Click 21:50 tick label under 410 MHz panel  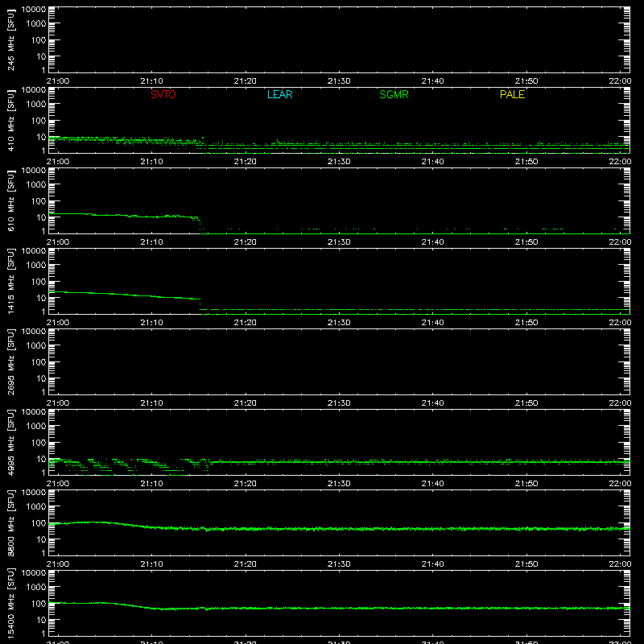tap(526, 162)
